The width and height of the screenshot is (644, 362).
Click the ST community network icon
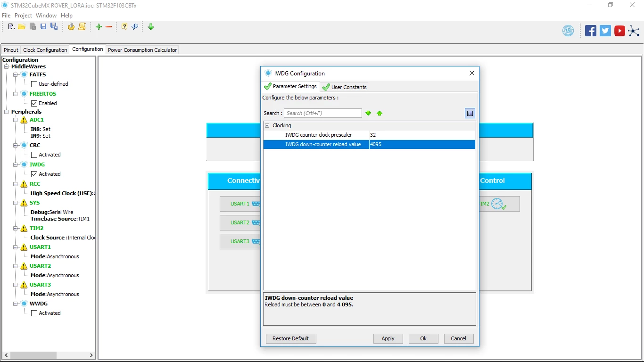point(634,31)
